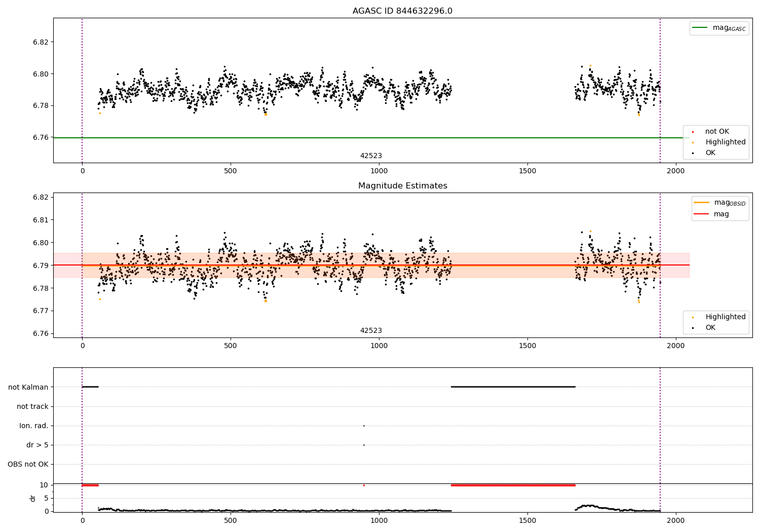
Task: Click the 42523 label in the middle plot
Action: pyautogui.click(x=371, y=331)
